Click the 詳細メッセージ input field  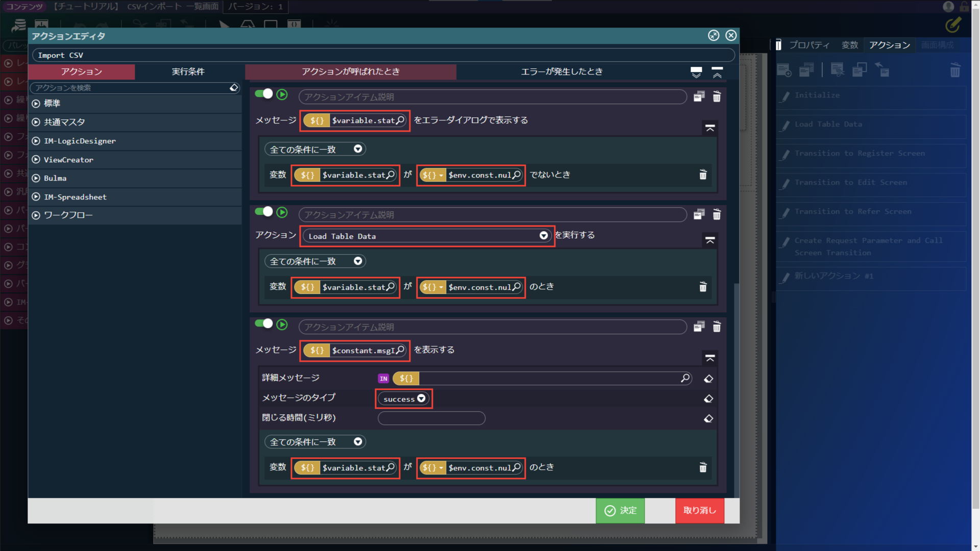pos(549,378)
